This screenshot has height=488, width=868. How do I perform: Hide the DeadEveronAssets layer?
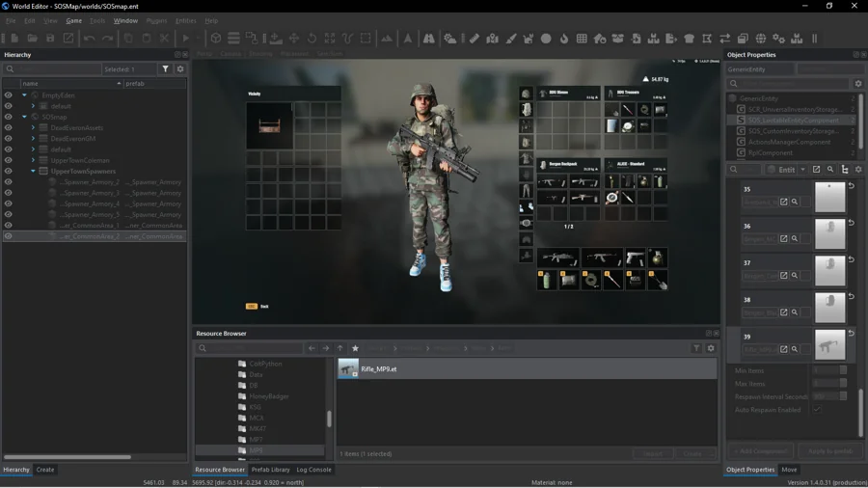click(x=9, y=128)
